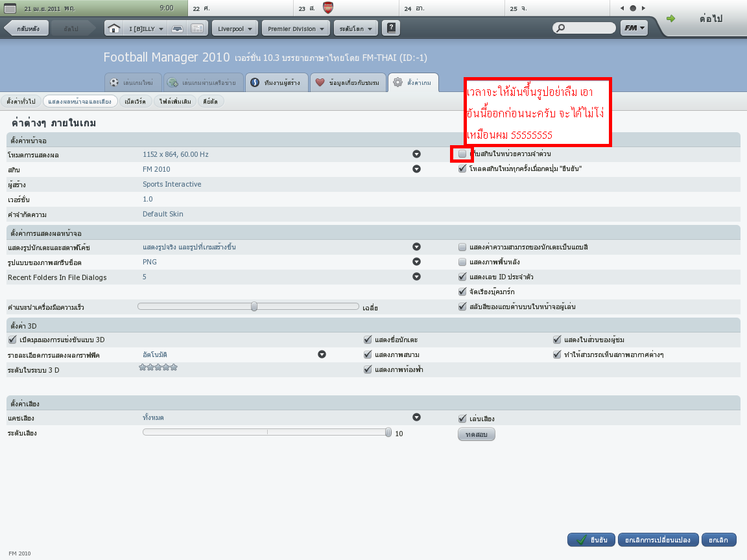Open display mode resolution dropdown
747x560 pixels.
click(416, 154)
